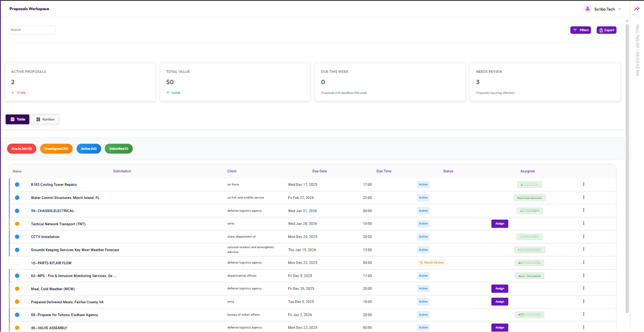
Task: Open the CCTV Installation solicitation
Action: [x=45, y=237]
